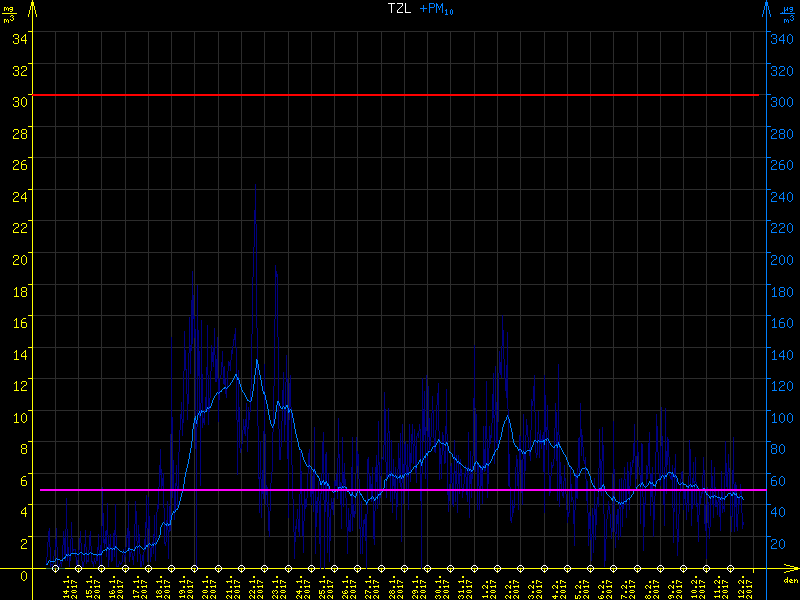Click the blue right axis arrowhead at top

coord(766,8)
